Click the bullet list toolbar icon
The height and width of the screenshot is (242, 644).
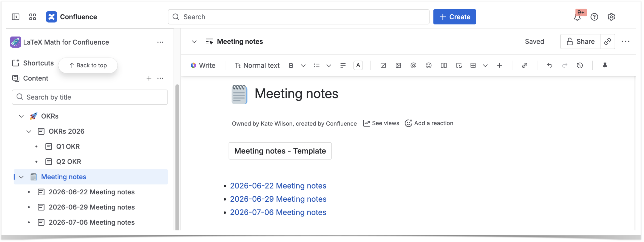316,66
